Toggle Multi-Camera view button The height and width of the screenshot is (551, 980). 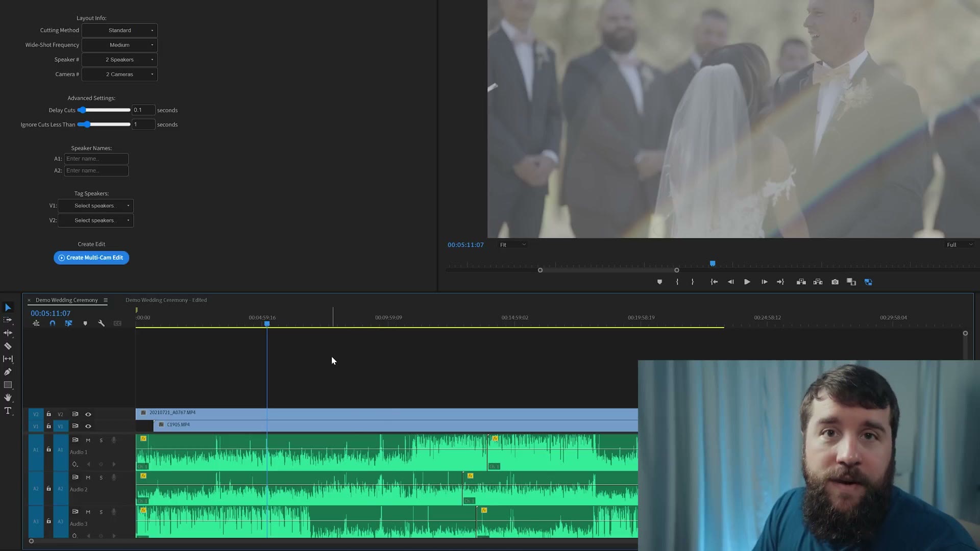coord(868,282)
